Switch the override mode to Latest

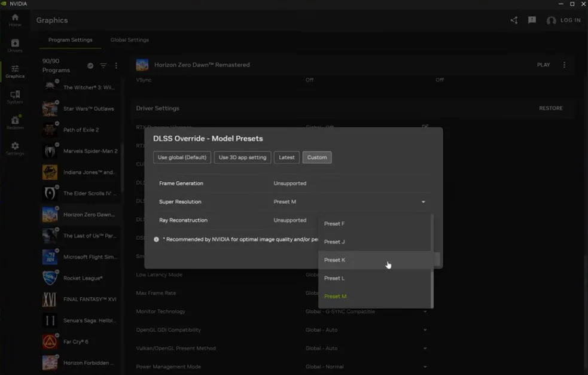coord(287,157)
